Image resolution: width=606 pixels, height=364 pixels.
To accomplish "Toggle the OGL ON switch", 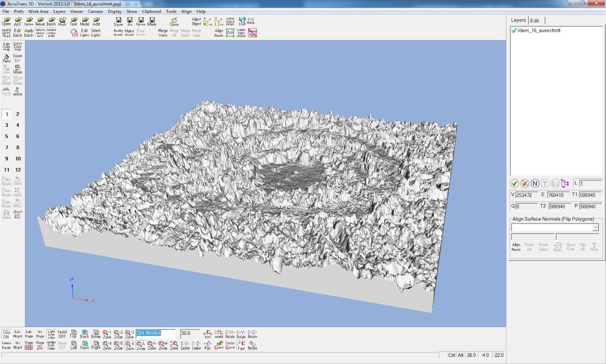I will click(6, 334).
